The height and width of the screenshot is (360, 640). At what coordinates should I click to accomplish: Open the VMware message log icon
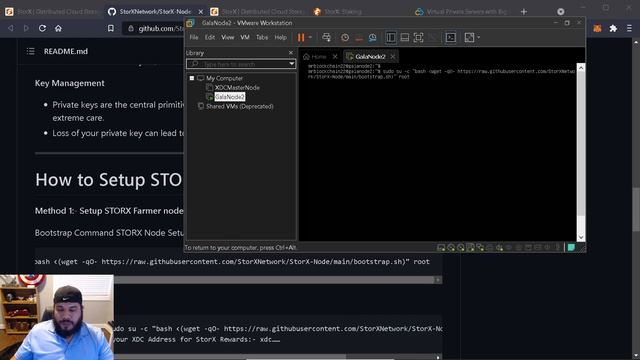[571, 247]
